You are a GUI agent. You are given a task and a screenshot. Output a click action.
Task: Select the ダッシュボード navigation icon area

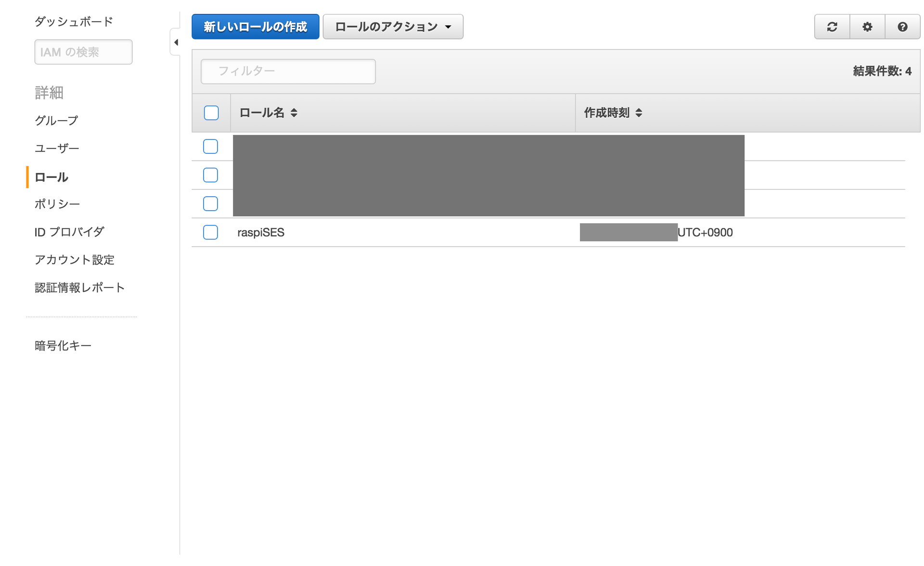[x=73, y=21]
